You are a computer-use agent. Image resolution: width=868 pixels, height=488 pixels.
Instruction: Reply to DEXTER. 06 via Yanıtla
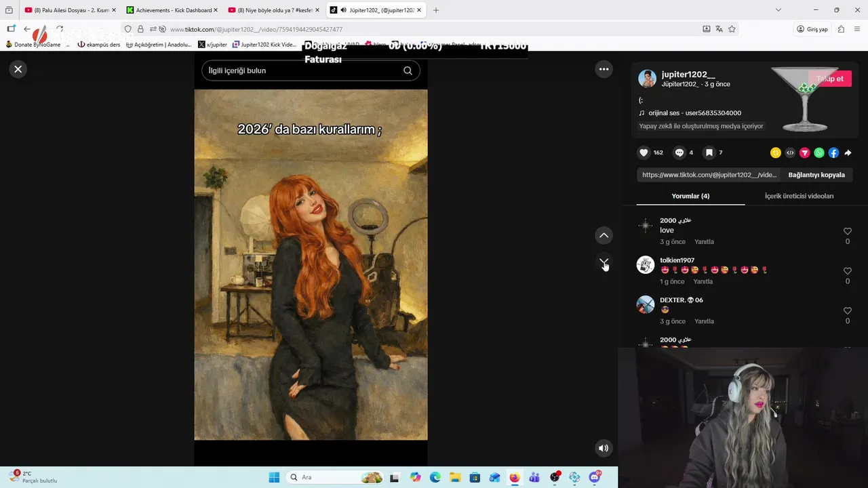(704, 321)
